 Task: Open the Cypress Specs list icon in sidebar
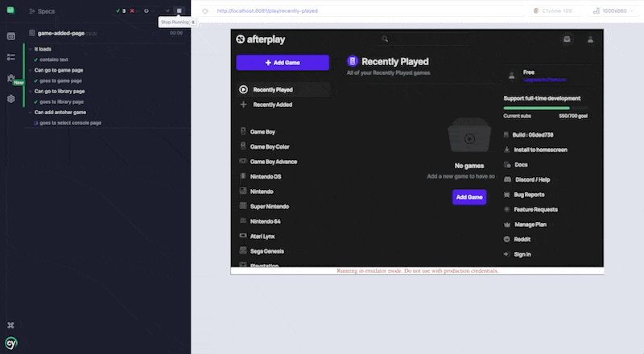[x=11, y=36]
